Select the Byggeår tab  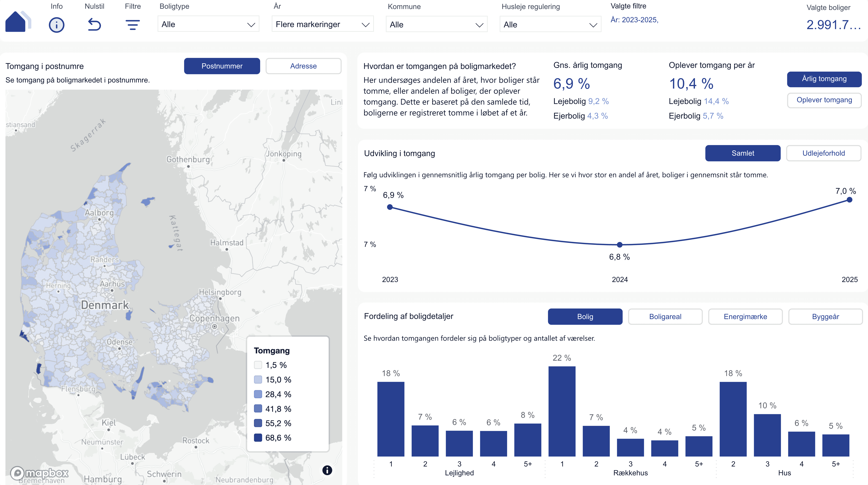[x=825, y=317]
